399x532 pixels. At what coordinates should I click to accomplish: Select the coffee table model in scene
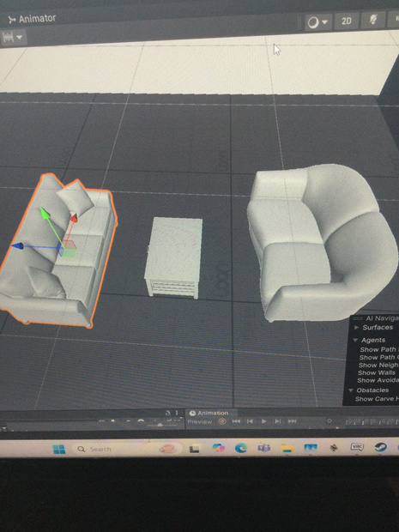click(173, 257)
